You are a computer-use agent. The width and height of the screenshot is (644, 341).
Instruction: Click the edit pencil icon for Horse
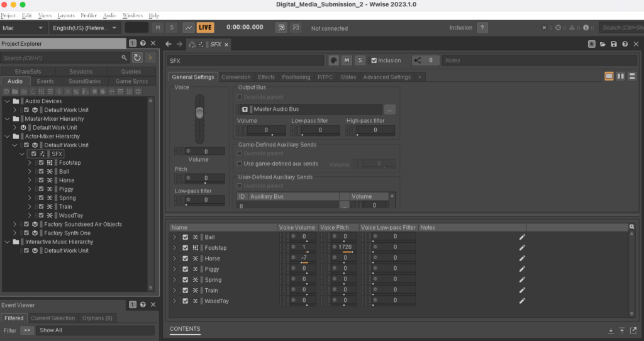point(521,259)
